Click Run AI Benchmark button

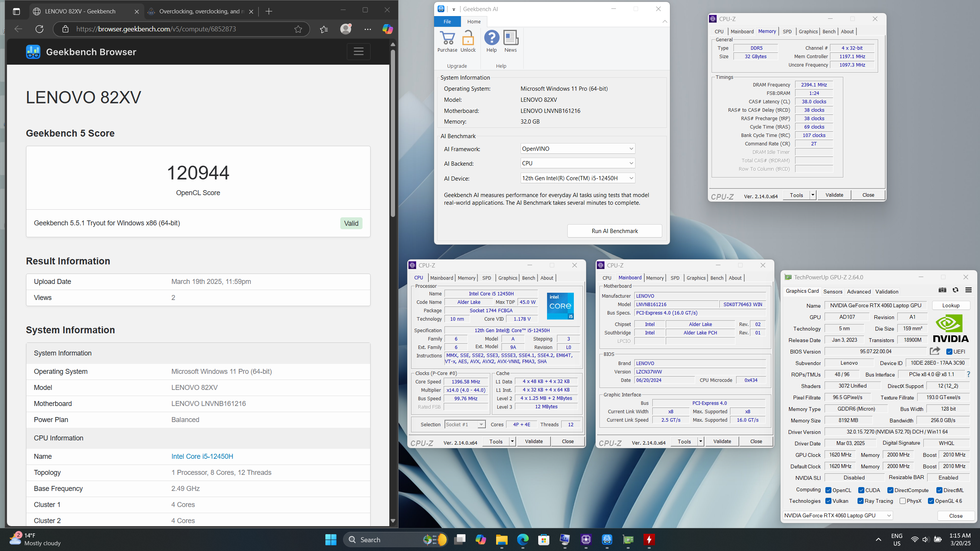click(614, 231)
